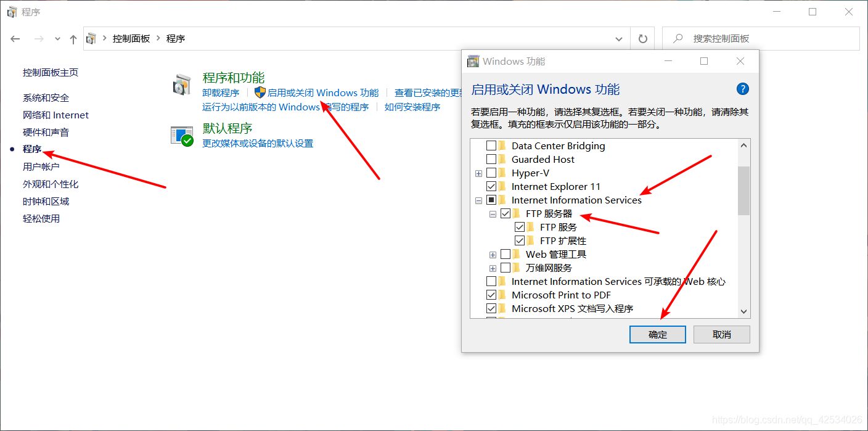Click the Windows 功能 dialog title icon
The width and height of the screenshot is (868, 431).
pos(473,61)
